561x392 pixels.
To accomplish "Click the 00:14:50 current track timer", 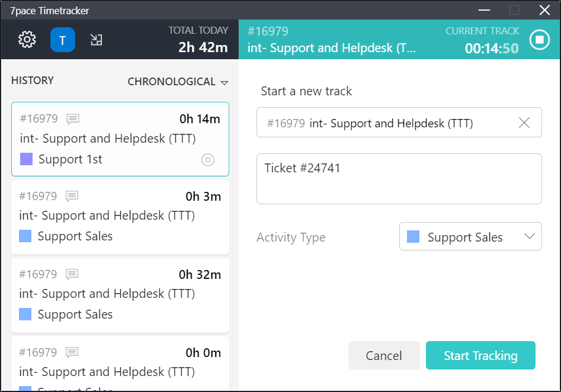I will [x=492, y=49].
